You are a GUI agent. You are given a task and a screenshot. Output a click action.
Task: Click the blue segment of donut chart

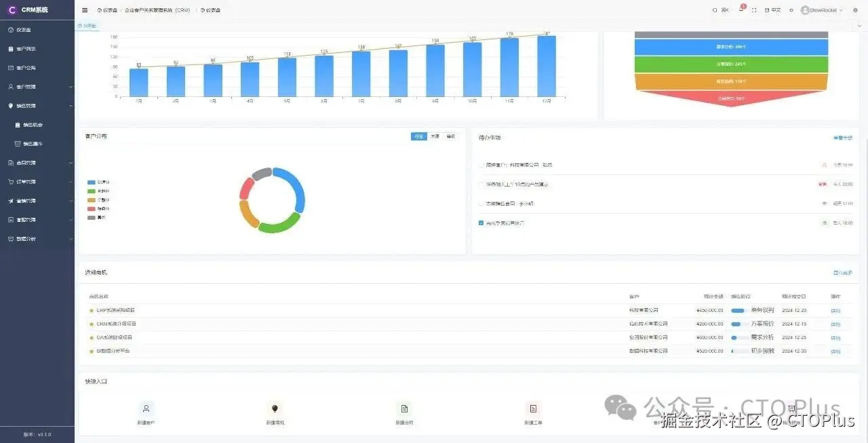pyautogui.click(x=294, y=187)
